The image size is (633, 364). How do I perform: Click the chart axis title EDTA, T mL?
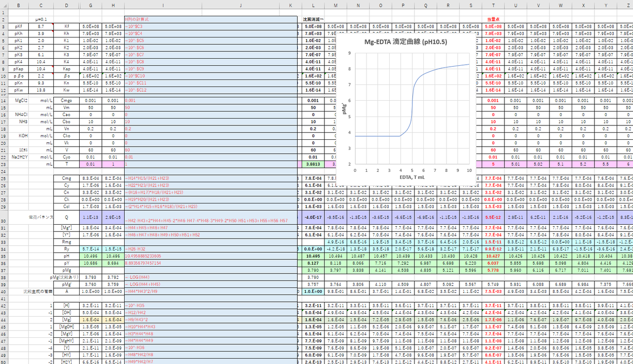412,176
